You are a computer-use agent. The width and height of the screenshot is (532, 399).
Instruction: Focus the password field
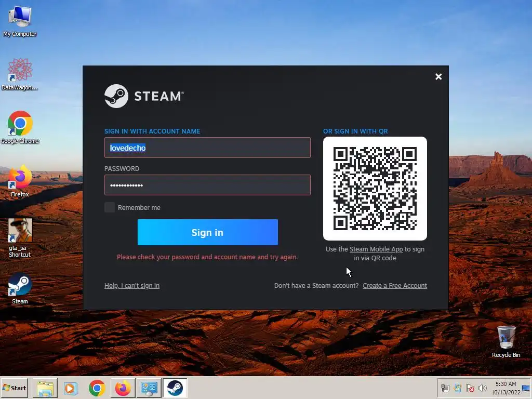coord(207,185)
